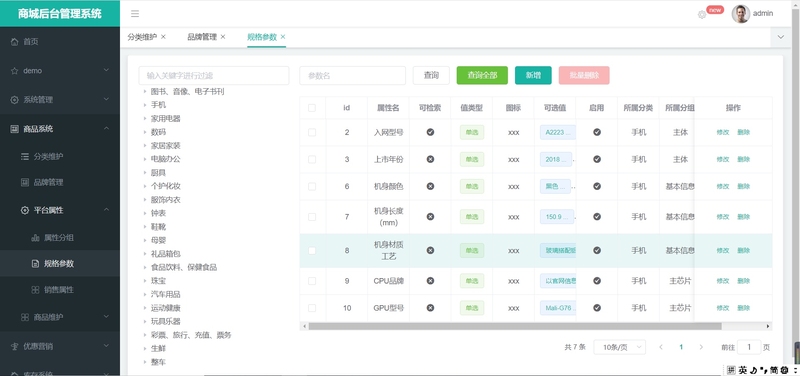Image resolution: width=800 pixels, height=376 pixels.
Task: Click the 规格参数 document icon in sidebar
Action: (35, 264)
